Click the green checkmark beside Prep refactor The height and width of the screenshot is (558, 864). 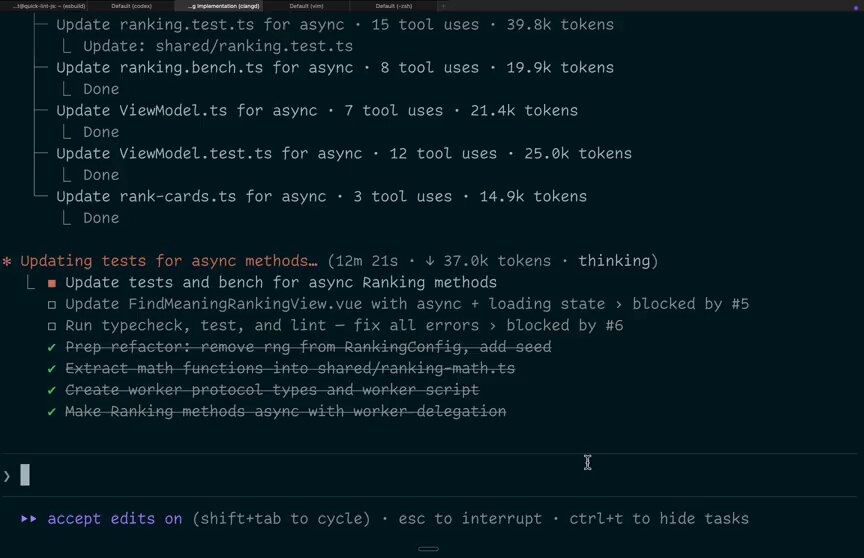click(x=52, y=347)
